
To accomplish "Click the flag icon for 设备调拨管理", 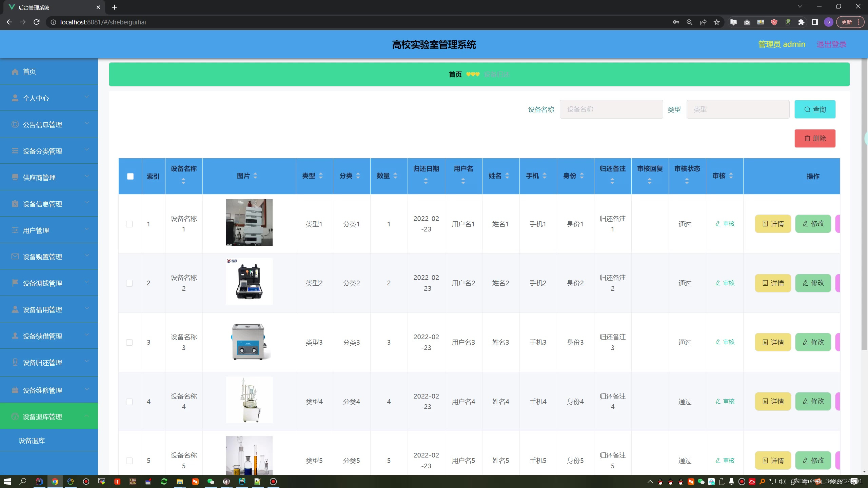I will 15,283.
